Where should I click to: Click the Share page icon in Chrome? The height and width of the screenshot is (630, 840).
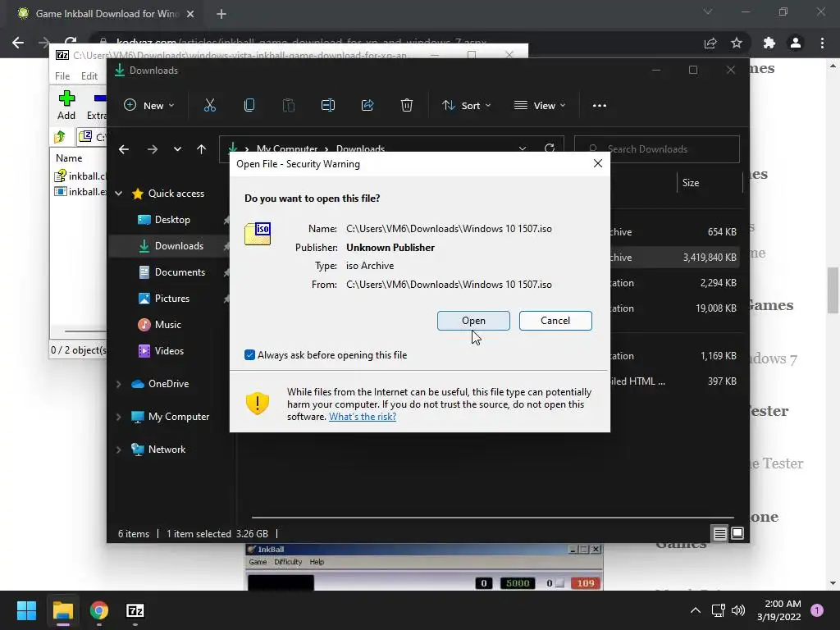tap(710, 43)
